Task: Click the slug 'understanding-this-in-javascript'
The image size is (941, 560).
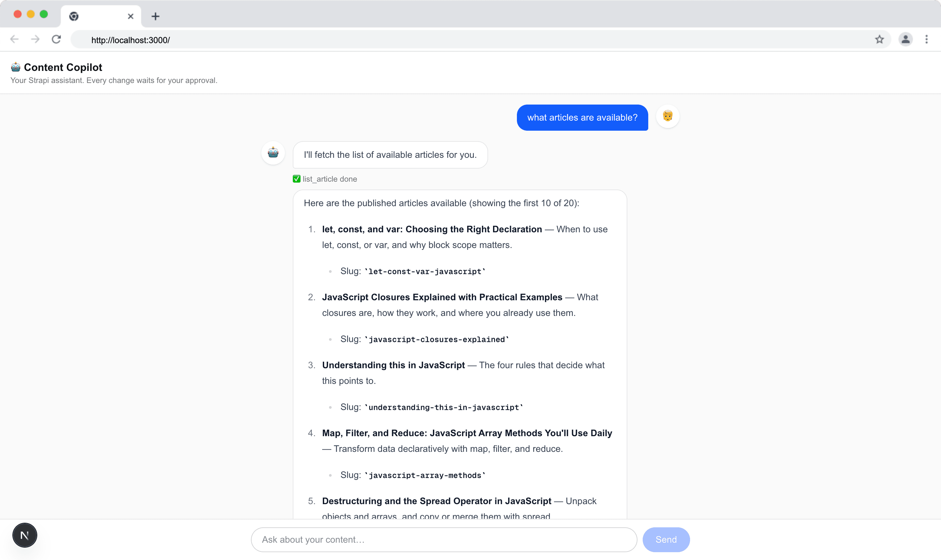Action: [x=444, y=407]
